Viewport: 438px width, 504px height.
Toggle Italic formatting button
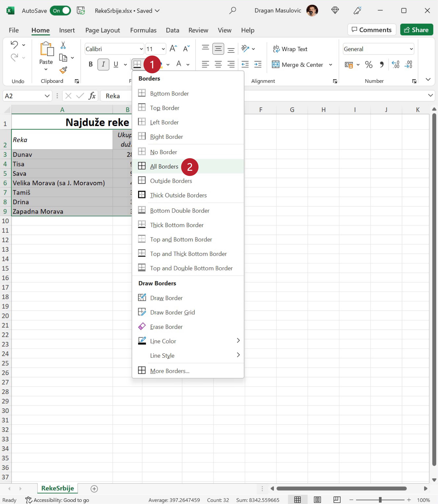pyautogui.click(x=103, y=65)
